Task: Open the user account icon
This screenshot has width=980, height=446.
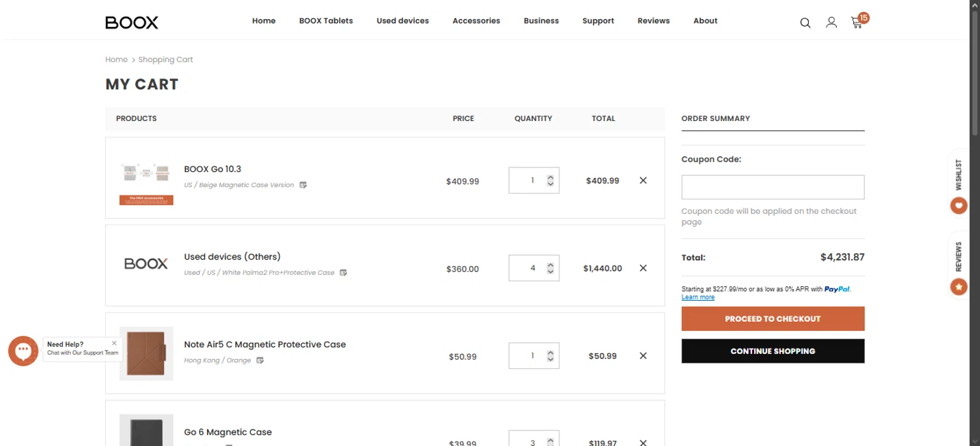Action: 831,22
